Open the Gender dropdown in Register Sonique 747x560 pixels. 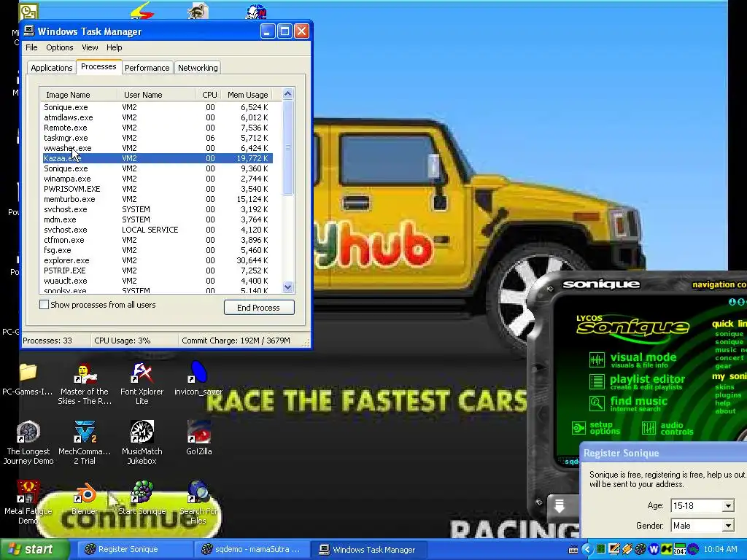point(728,526)
